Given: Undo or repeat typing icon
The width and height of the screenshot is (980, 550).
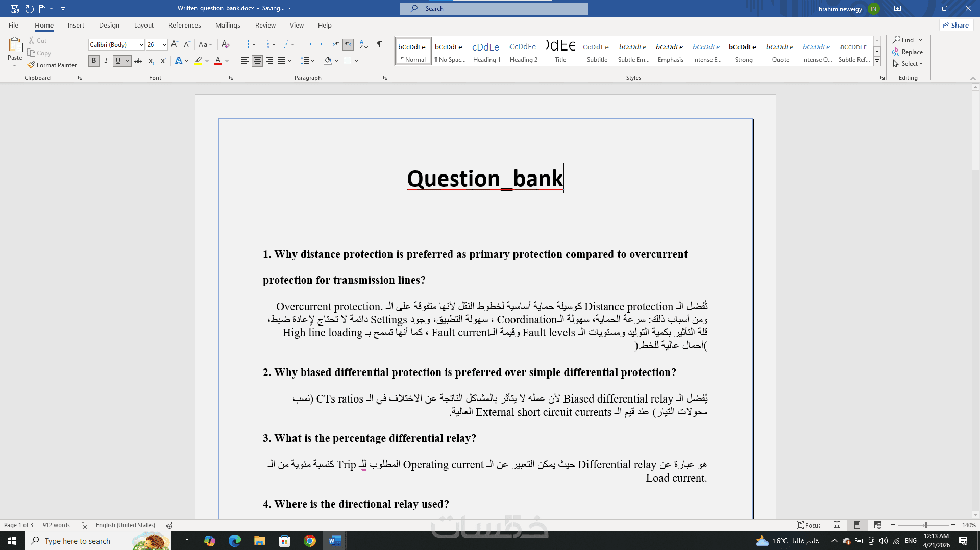Looking at the screenshot, I should coord(29,9).
